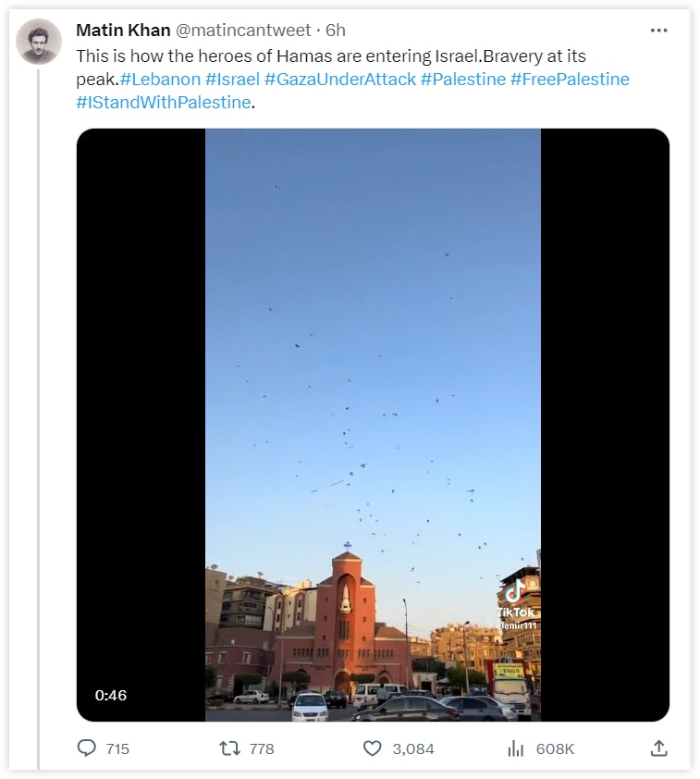The height and width of the screenshot is (779, 700).
Task: Click the share upload icon
Action: pos(658,748)
